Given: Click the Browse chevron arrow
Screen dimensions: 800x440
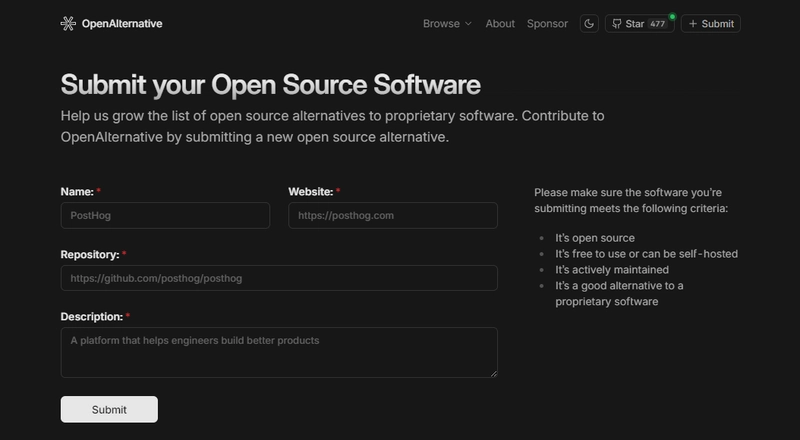Looking at the screenshot, I should [468, 23].
